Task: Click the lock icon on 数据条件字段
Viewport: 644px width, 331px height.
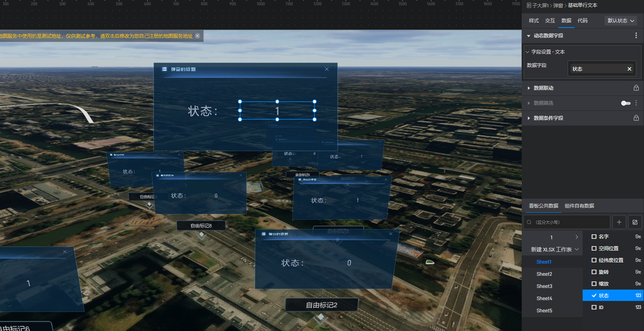Action: click(636, 118)
